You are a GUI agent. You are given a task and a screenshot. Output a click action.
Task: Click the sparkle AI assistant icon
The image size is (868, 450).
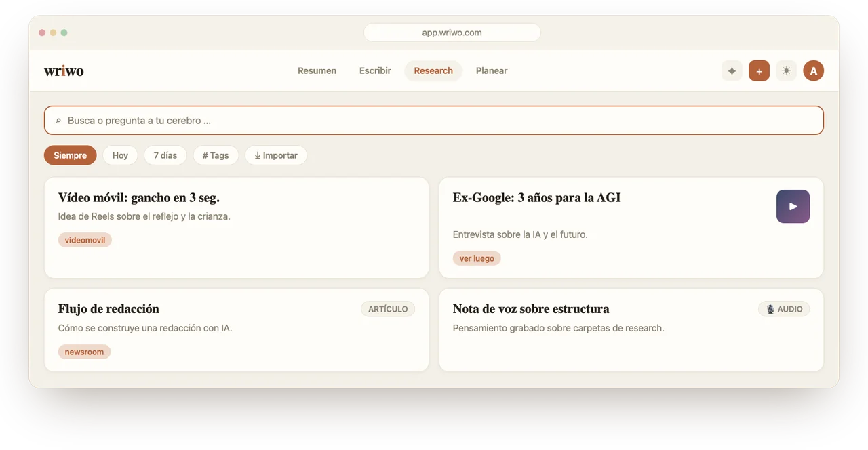[x=732, y=70]
